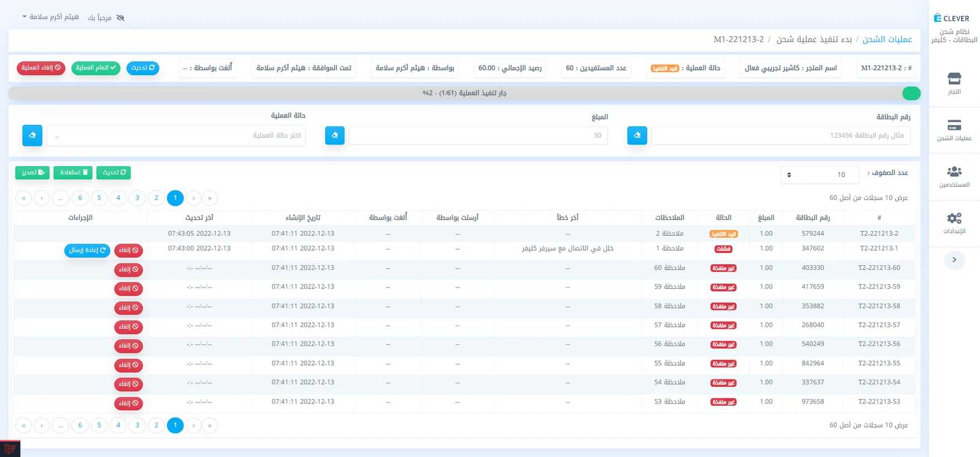Screen dimensions: 980x457
Task: Click last-page double arrow in top pagination
Action: point(23,198)
